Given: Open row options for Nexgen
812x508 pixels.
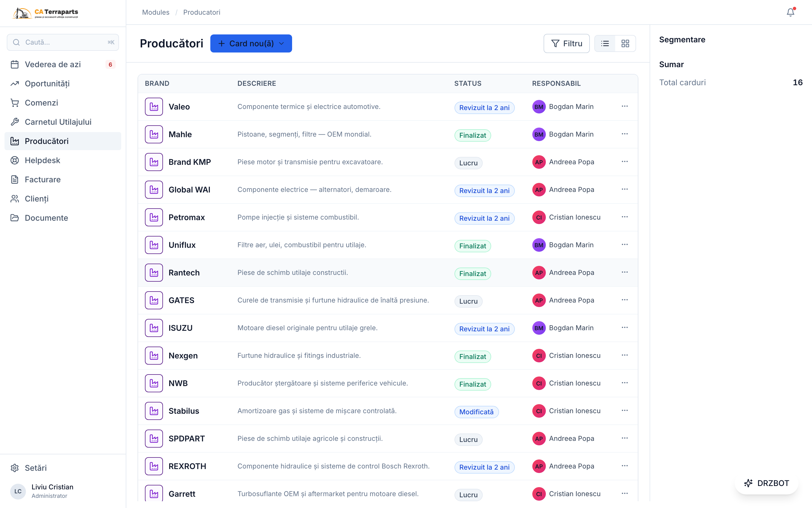Looking at the screenshot, I should point(625,355).
